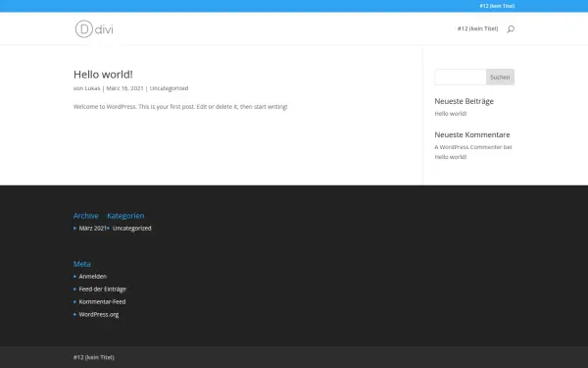Visit the 'WordPress.org' footer link
Viewport: 588px width, 368px height.
click(99, 315)
